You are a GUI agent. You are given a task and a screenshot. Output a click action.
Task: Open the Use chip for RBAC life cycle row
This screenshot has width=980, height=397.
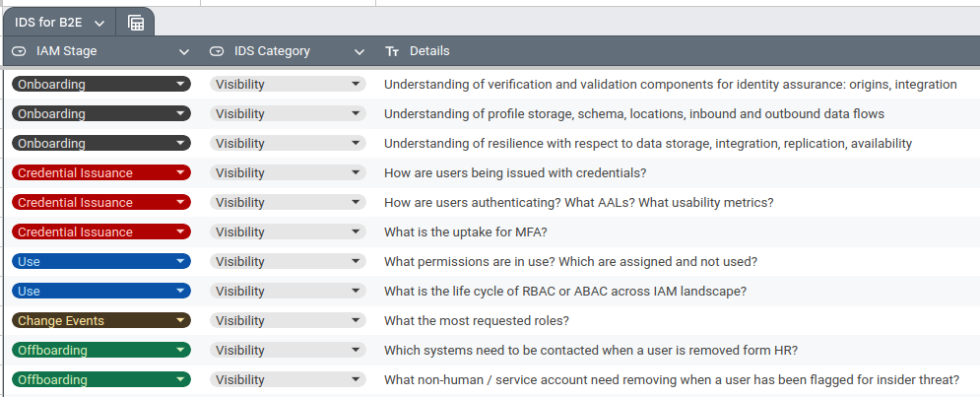point(100,292)
